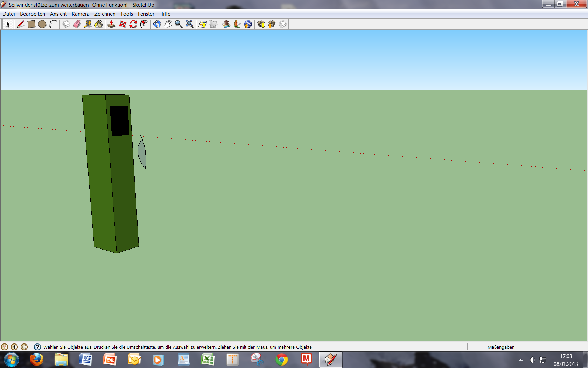Click the credits status bar icon

click(x=14, y=347)
